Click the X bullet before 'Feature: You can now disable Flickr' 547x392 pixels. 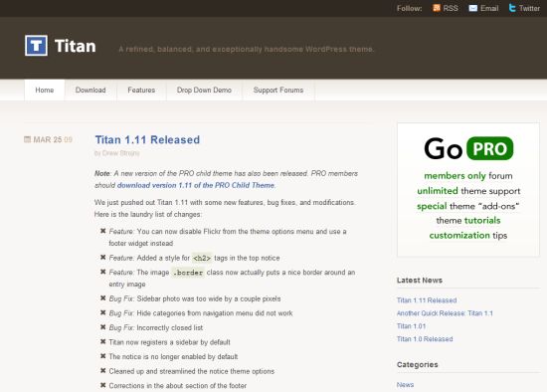tap(102, 231)
